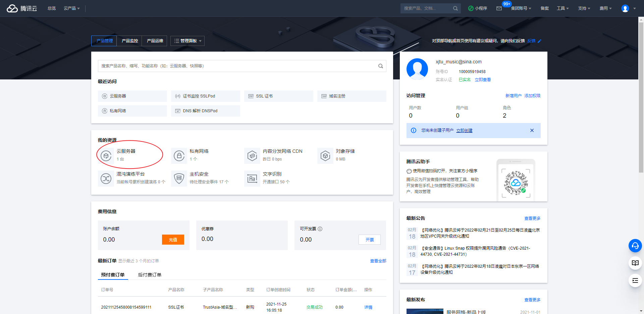
Task: Open the documentation book icon
Action: coord(635,263)
